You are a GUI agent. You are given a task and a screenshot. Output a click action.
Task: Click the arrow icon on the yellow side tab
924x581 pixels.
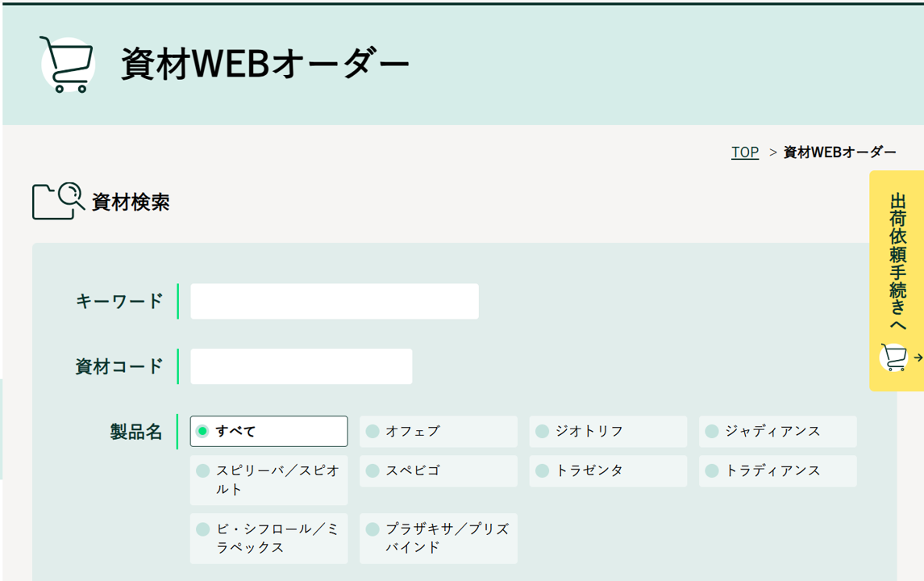918,357
